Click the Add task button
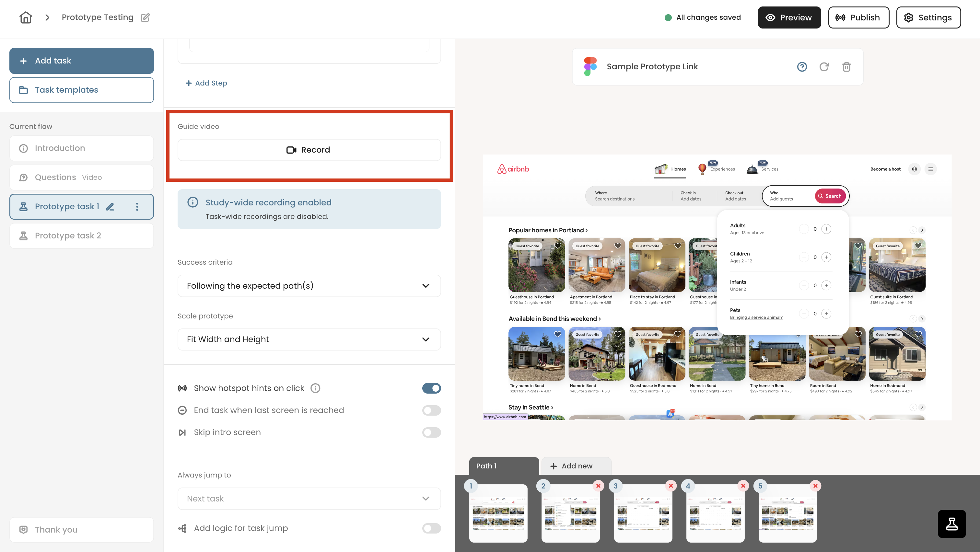The image size is (980, 552). pos(81,61)
